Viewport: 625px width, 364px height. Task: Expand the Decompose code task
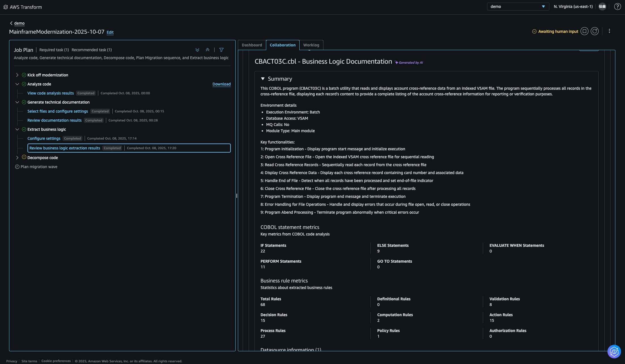coord(17,158)
